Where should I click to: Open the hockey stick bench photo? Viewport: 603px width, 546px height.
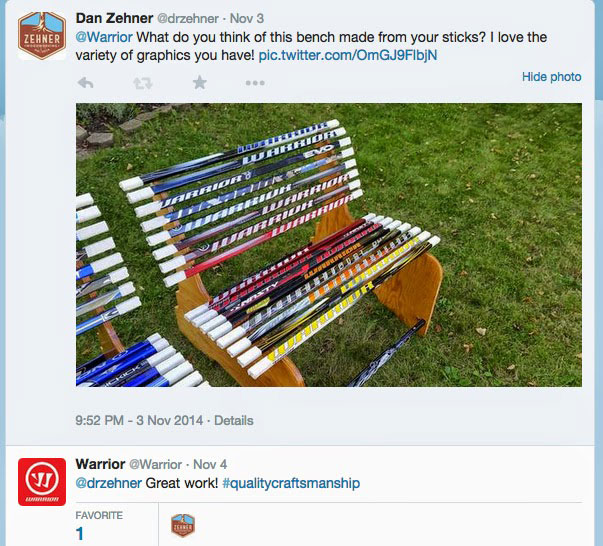pyautogui.click(x=329, y=245)
